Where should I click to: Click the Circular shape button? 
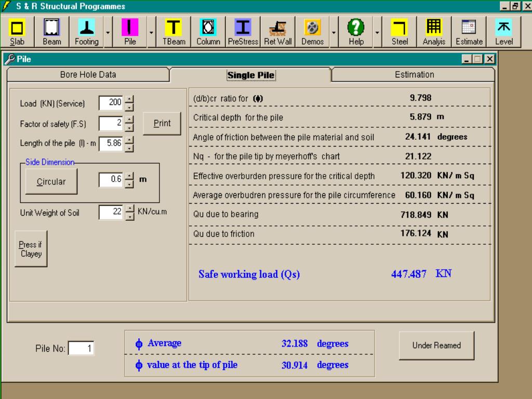click(x=51, y=182)
